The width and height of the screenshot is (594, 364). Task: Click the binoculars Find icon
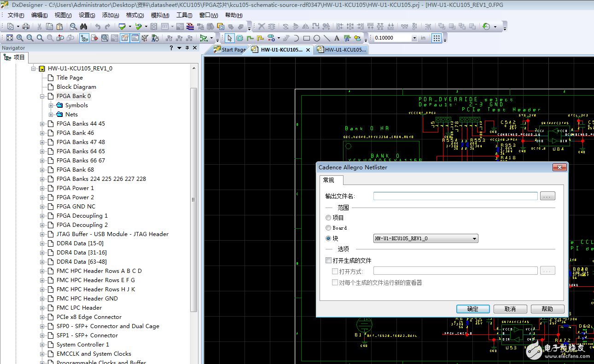point(83,26)
